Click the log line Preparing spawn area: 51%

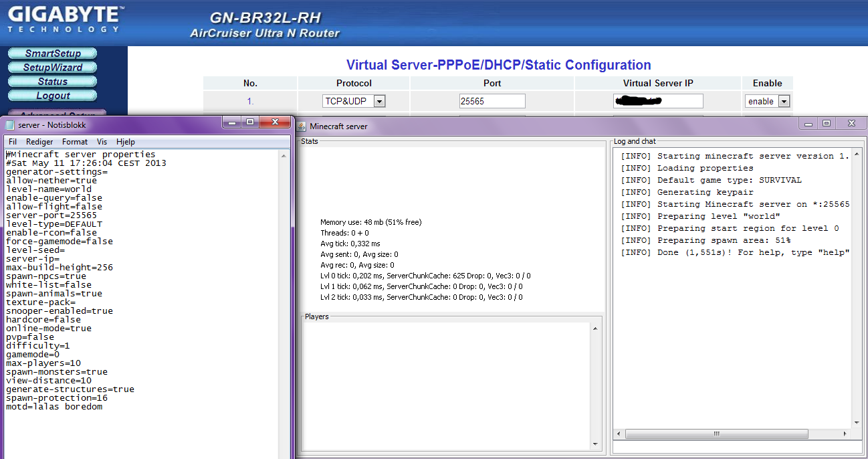click(706, 240)
